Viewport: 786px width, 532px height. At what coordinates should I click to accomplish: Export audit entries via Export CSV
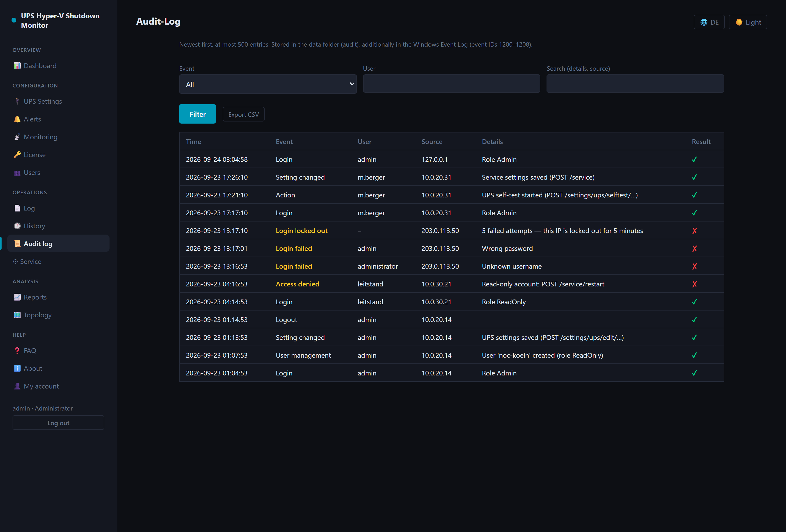(x=243, y=114)
